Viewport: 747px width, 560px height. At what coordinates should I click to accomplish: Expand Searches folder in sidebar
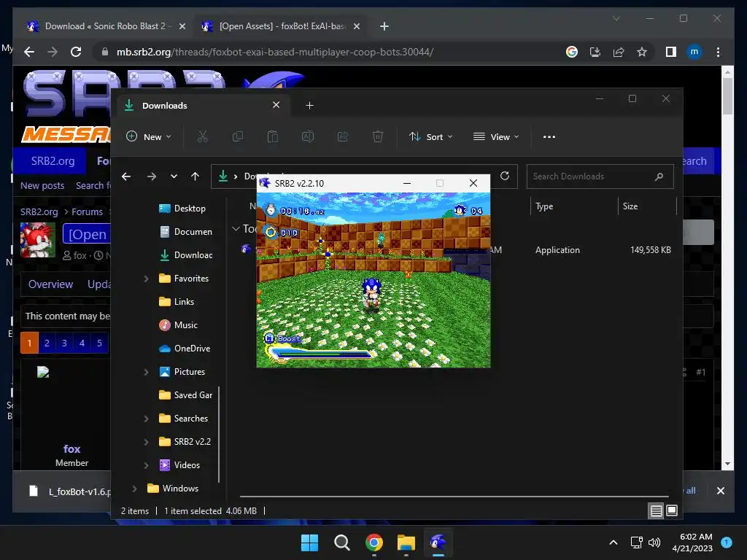click(x=146, y=419)
